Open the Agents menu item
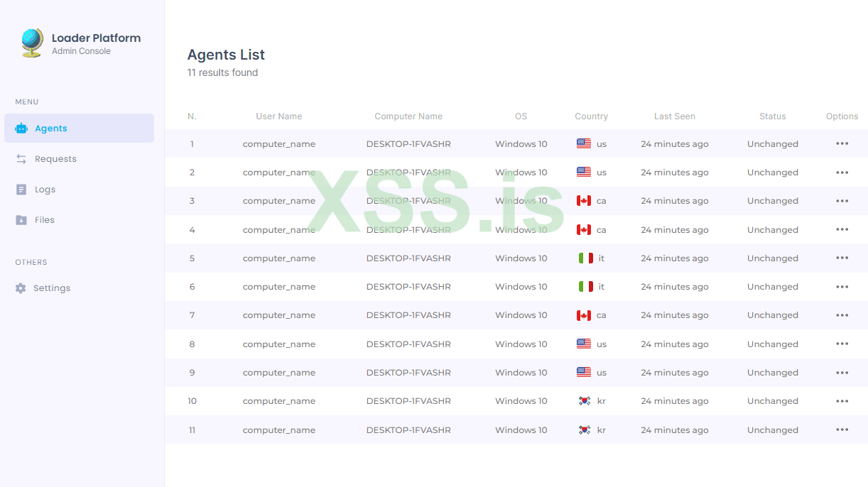868x487 pixels. click(79, 128)
